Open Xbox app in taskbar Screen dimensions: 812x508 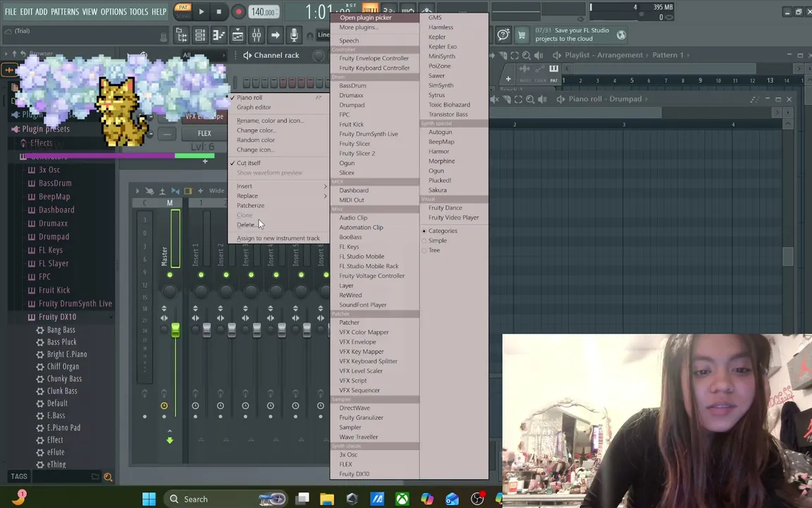[402, 499]
